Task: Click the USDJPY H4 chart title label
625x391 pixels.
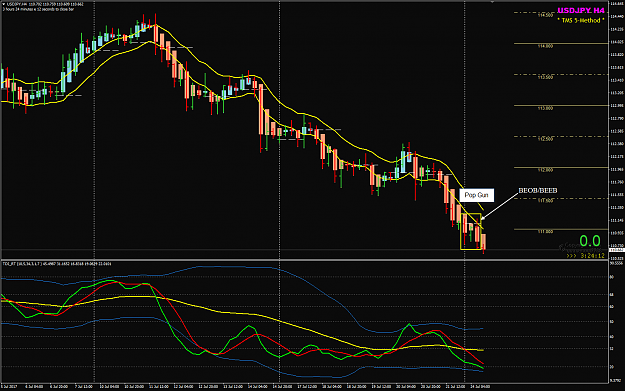Action: point(581,11)
